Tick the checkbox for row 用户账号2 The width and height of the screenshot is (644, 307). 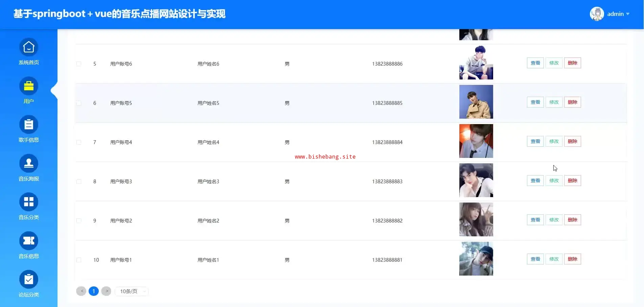(x=79, y=221)
